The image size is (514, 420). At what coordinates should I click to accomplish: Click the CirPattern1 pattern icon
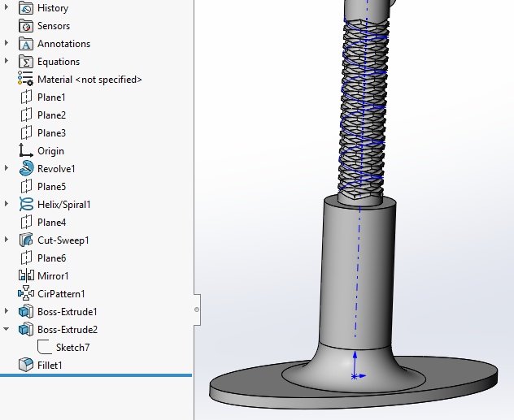click(26, 293)
